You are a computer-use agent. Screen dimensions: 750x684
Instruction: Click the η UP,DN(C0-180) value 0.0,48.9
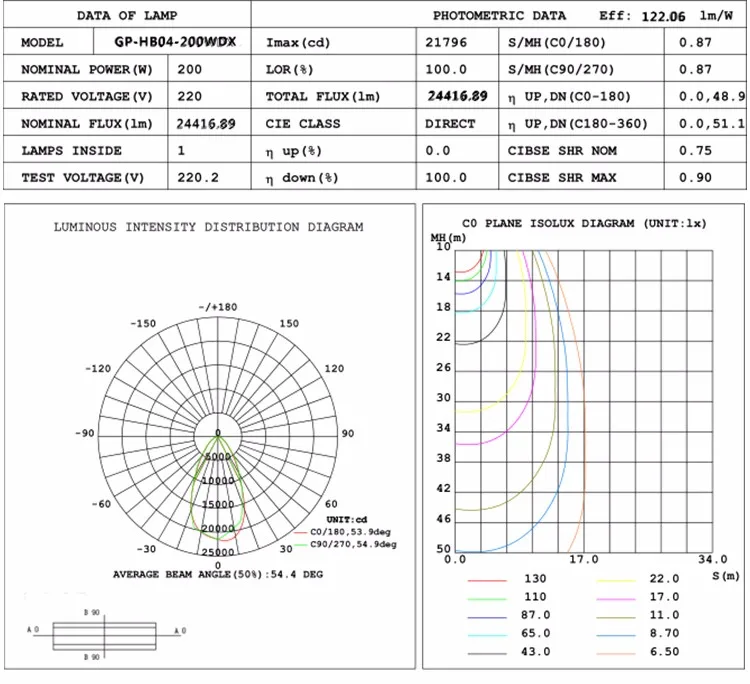pyautogui.click(x=712, y=97)
